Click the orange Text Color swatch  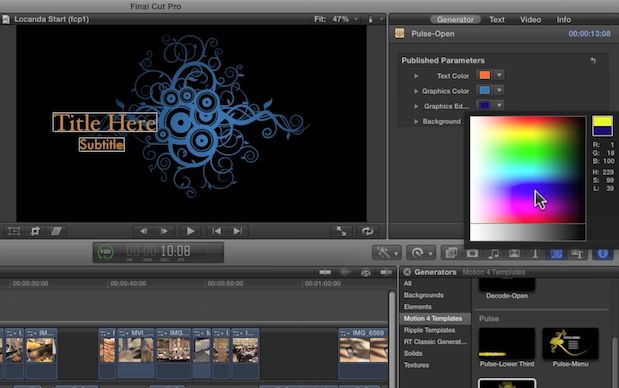(485, 75)
